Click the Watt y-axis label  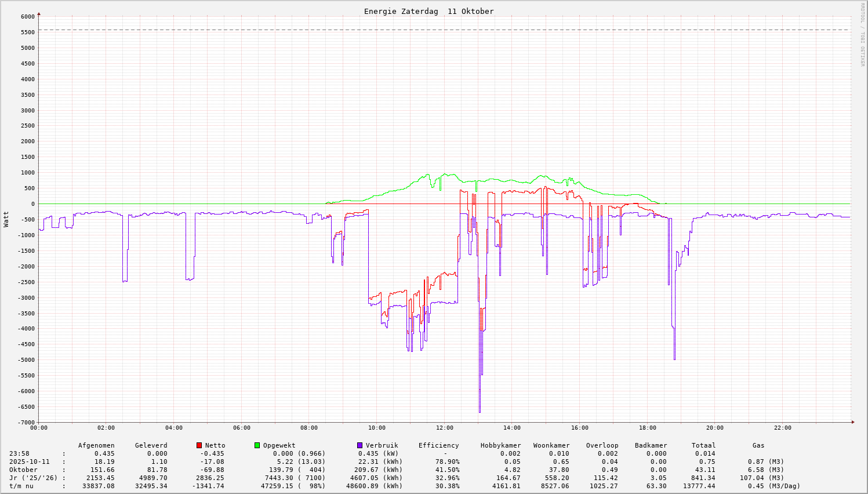pyautogui.click(x=6, y=219)
